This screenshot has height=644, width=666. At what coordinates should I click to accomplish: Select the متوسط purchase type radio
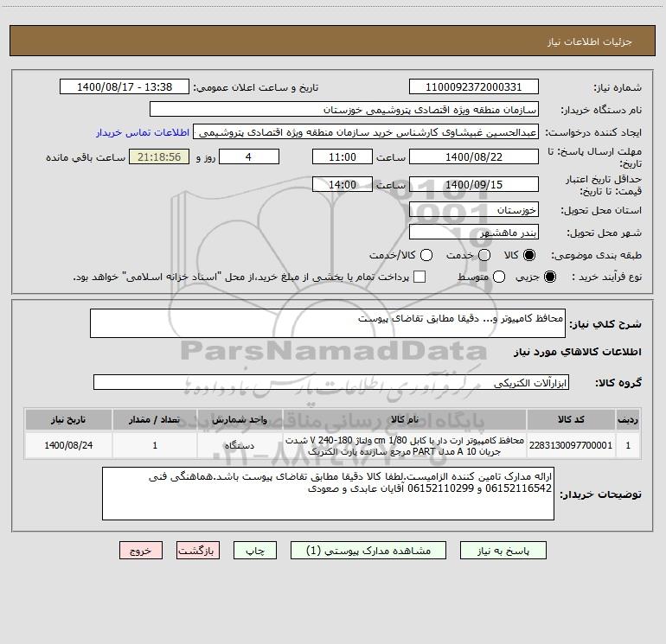[499, 277]
